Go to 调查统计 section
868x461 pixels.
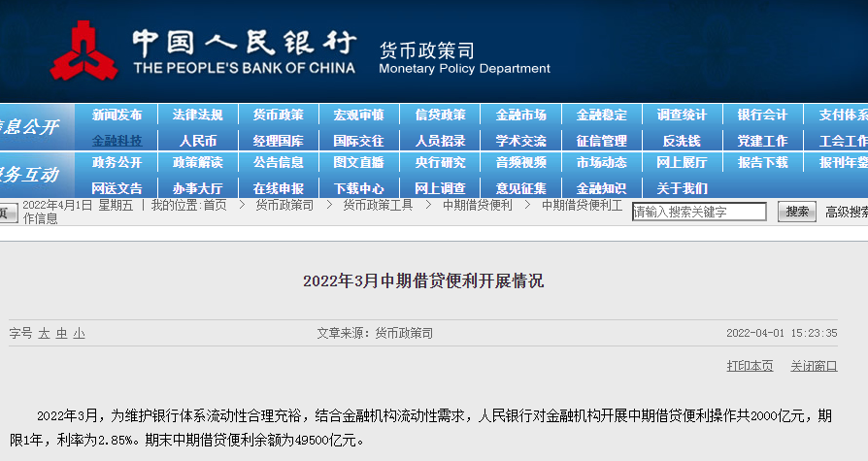[682, 115]
